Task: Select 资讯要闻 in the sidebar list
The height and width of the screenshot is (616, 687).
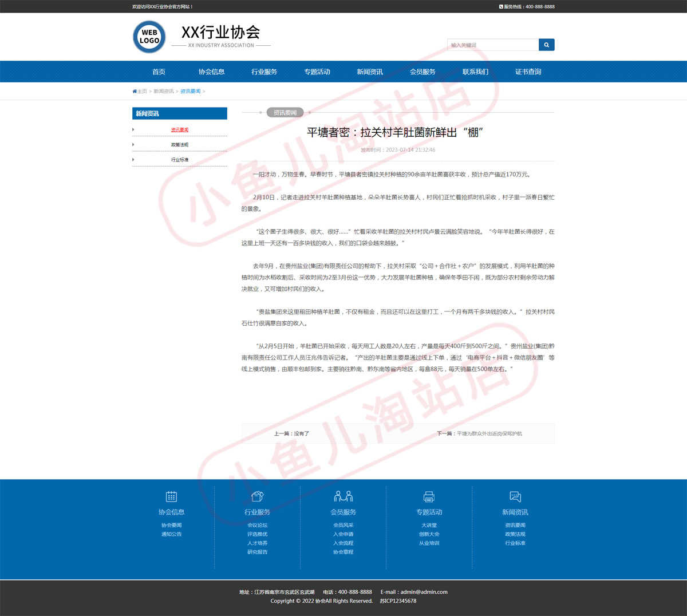Action: 180,129
